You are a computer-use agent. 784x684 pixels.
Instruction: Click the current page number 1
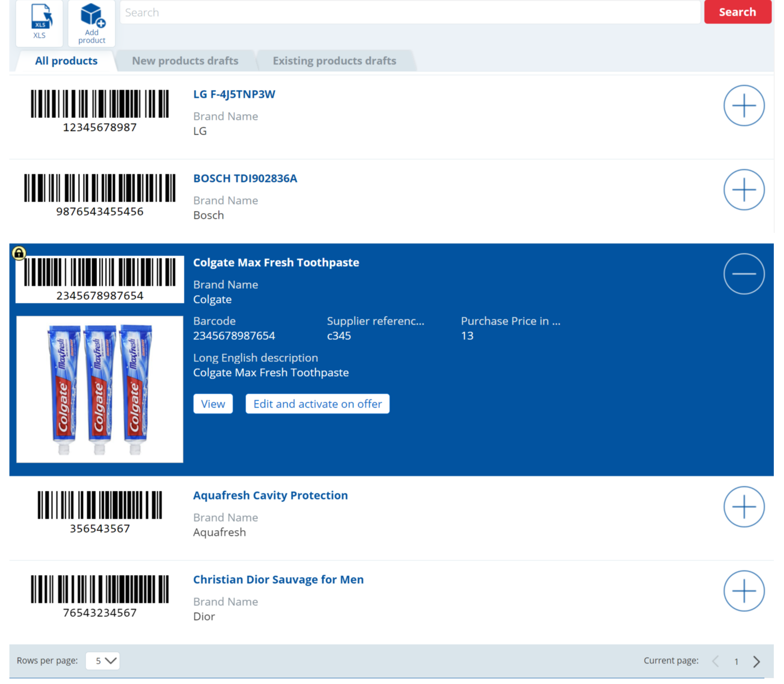click(x=736, y=662)
